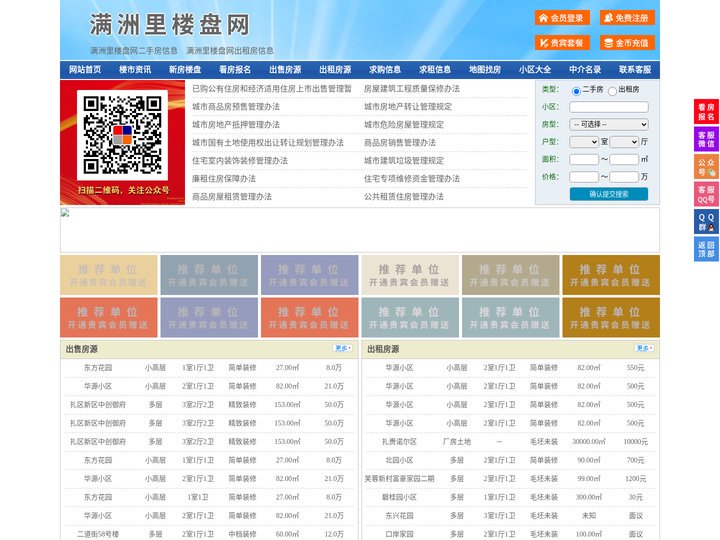
Task: Open the 房型 可选择 dropdown
Action: [609, 124]
